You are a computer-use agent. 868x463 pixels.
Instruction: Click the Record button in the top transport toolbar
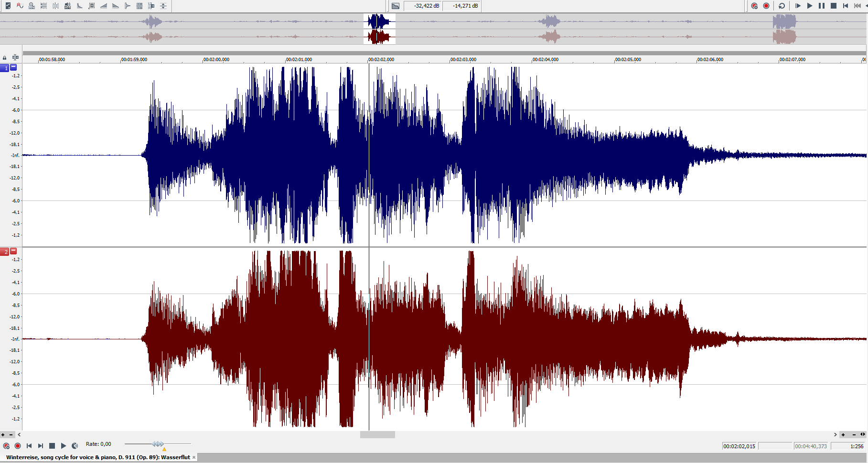(x=766, y=6)
